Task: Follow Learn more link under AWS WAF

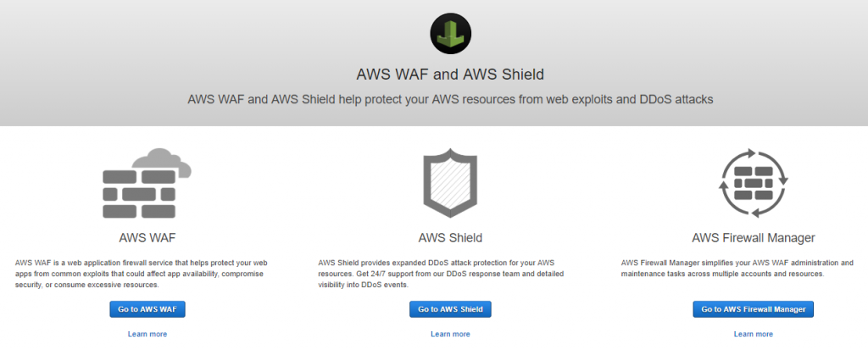Action: click(147, 334)
